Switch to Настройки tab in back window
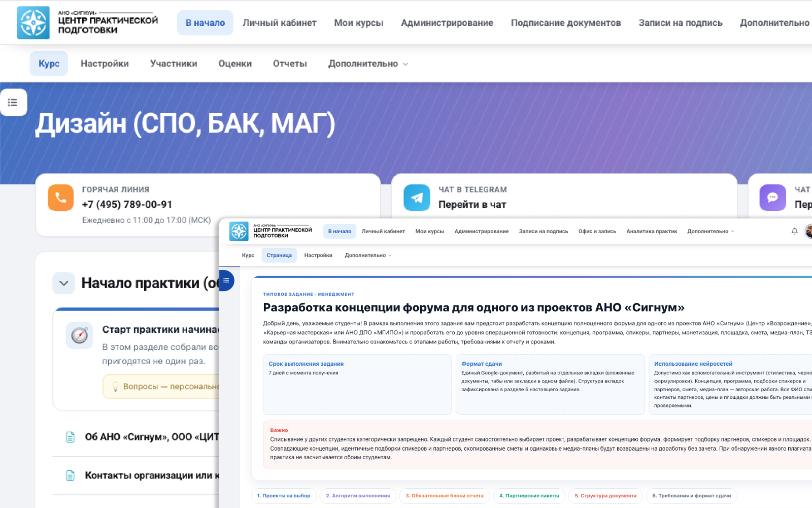Viewport: 812px width, 508px height. (x=105, y=63)
